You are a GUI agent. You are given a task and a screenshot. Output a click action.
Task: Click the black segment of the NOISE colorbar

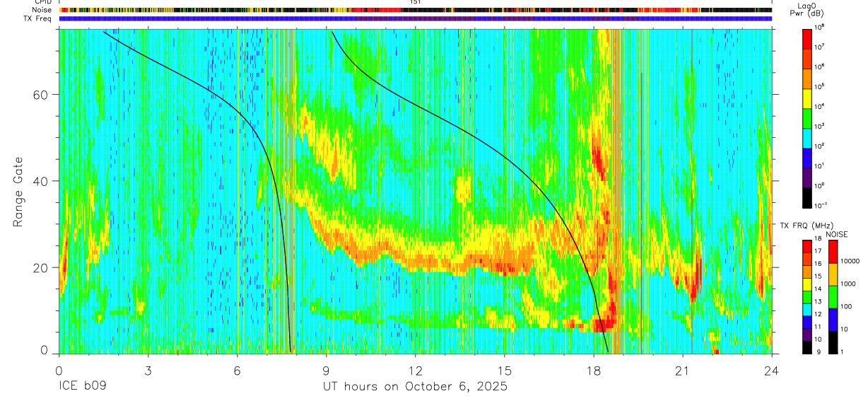[x=833, y=342]
